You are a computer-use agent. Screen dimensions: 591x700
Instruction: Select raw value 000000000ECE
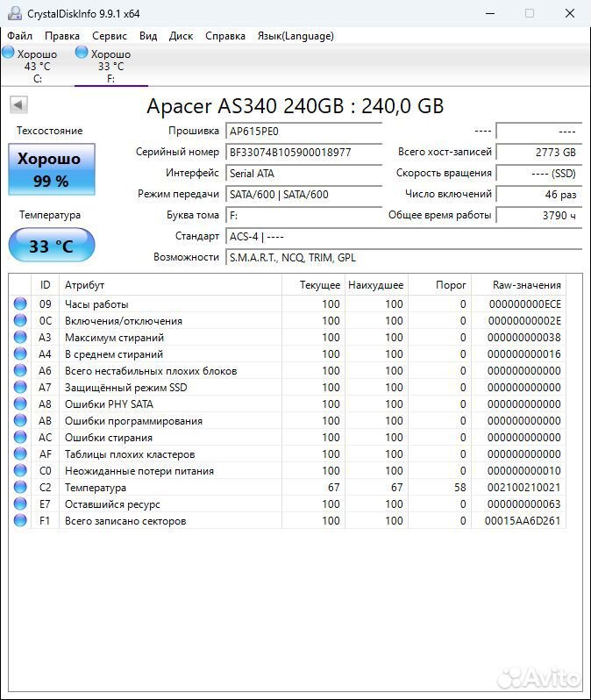(525, 304)
